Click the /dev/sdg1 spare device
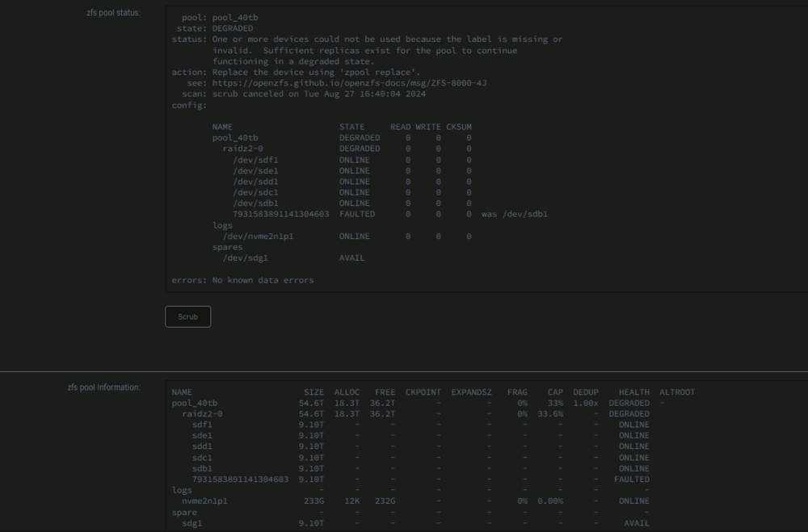Screen dimensions: 808x532 point(246,258)
